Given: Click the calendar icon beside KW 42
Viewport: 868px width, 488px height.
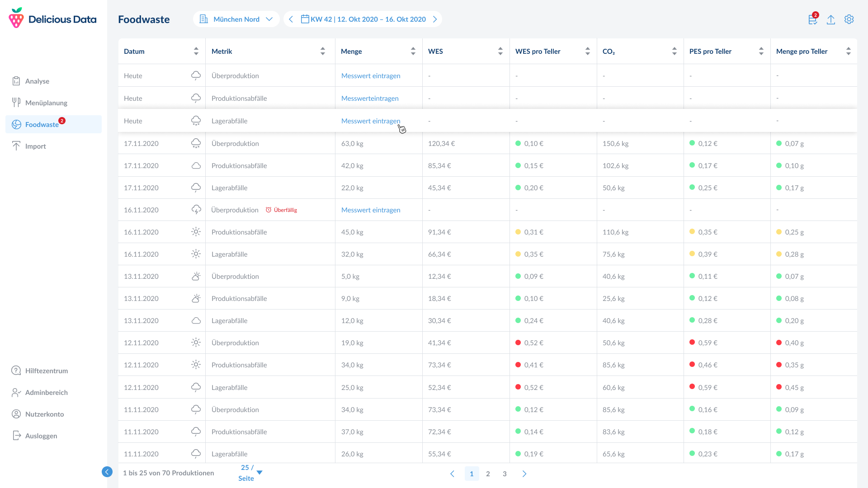Looking at the screenshot, I should (x=305, y=19).
